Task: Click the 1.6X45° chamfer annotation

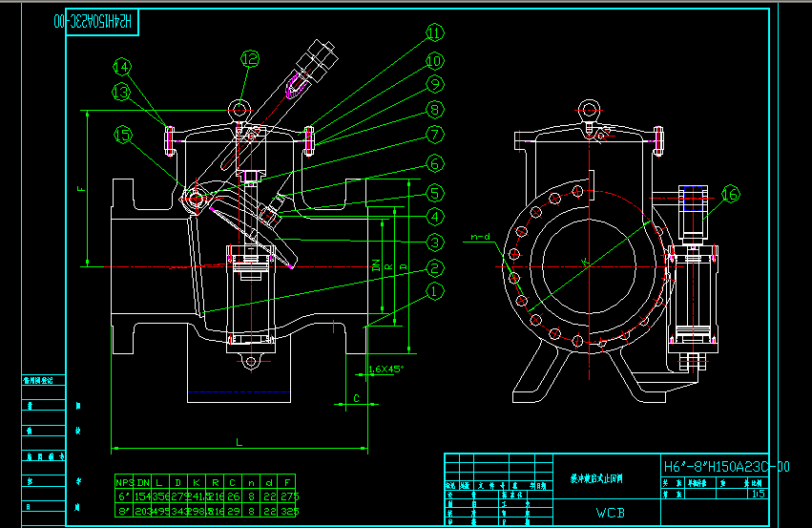Action: [386, 369]
